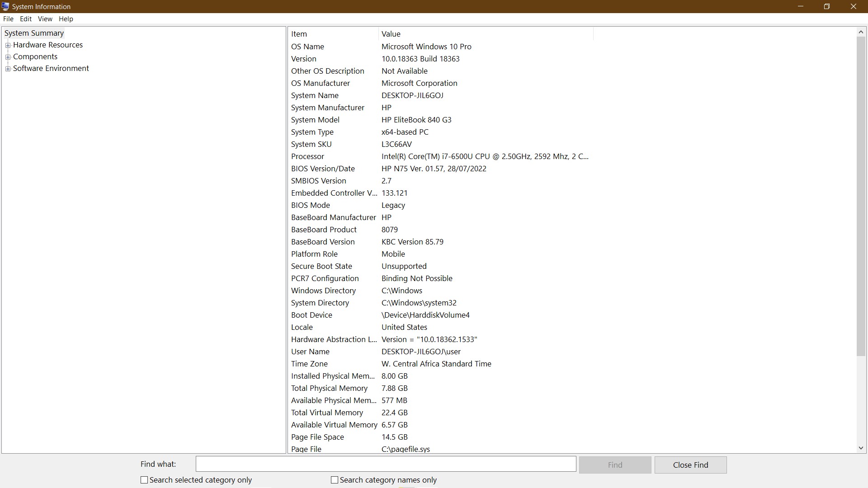Click the scrollbar up arrow
This screenshot has width=868, height=488.
point(861,32)
